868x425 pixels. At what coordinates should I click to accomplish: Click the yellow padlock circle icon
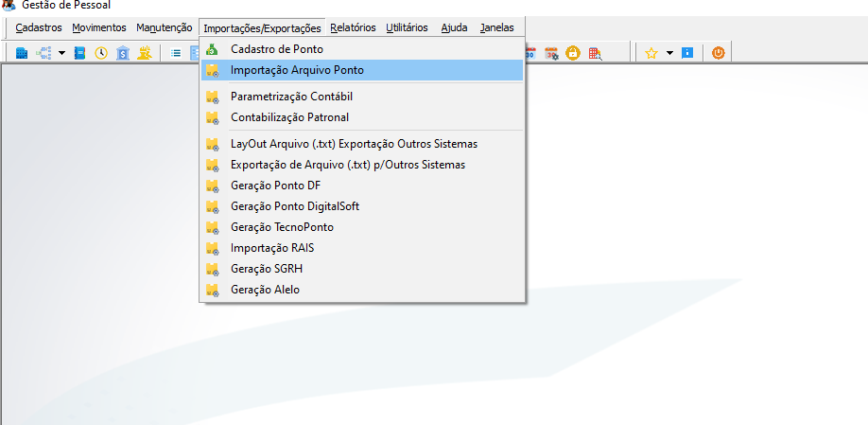coord(572,53)
